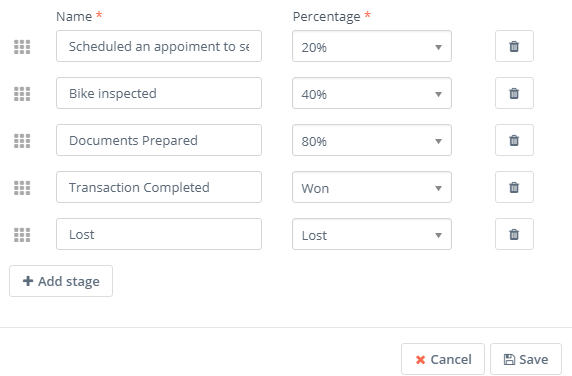The height and width of the screenshot is (376, 572).
Task: Cancel editing the stages
Action: (443, 359)
